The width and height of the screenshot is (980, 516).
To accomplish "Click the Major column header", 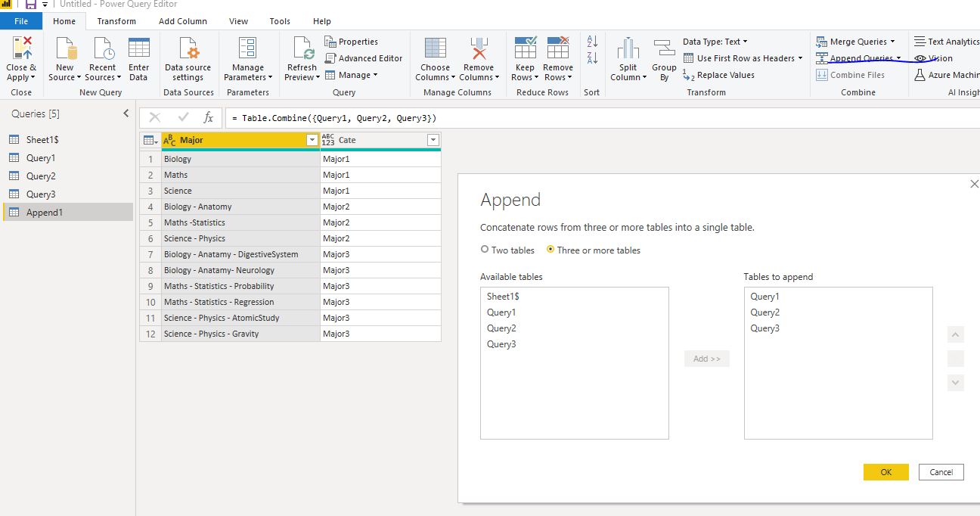I will click(240, 140).
